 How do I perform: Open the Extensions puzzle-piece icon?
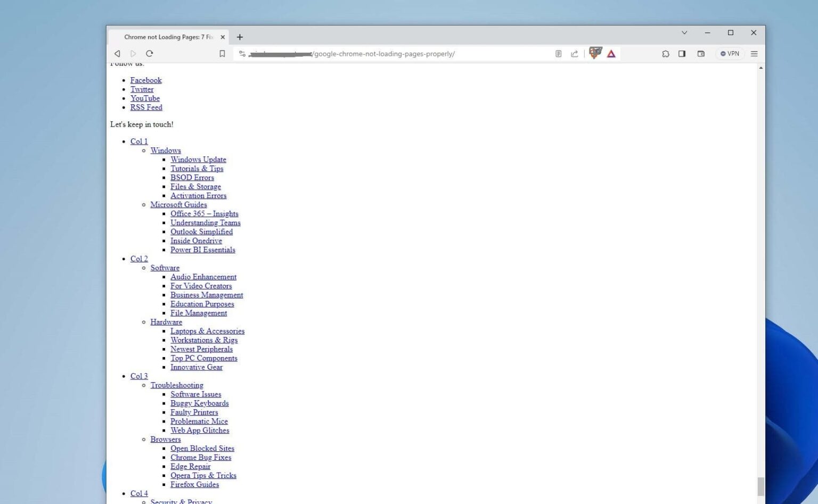pos(666,53)
